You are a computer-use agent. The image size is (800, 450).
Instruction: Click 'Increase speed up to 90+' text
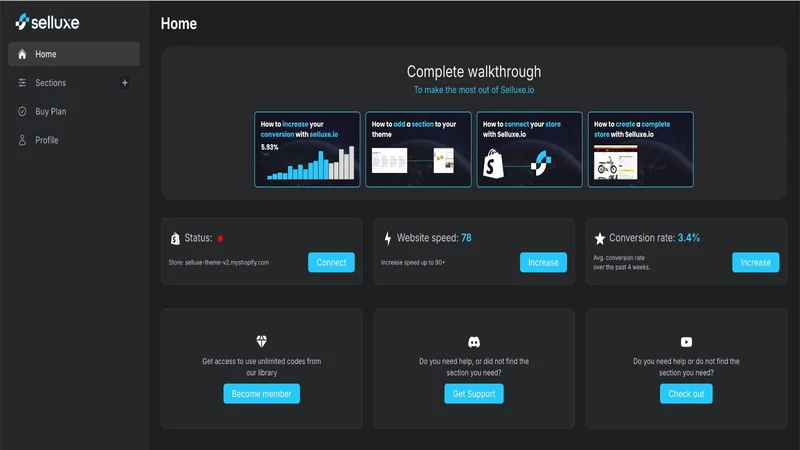[413, 262]
